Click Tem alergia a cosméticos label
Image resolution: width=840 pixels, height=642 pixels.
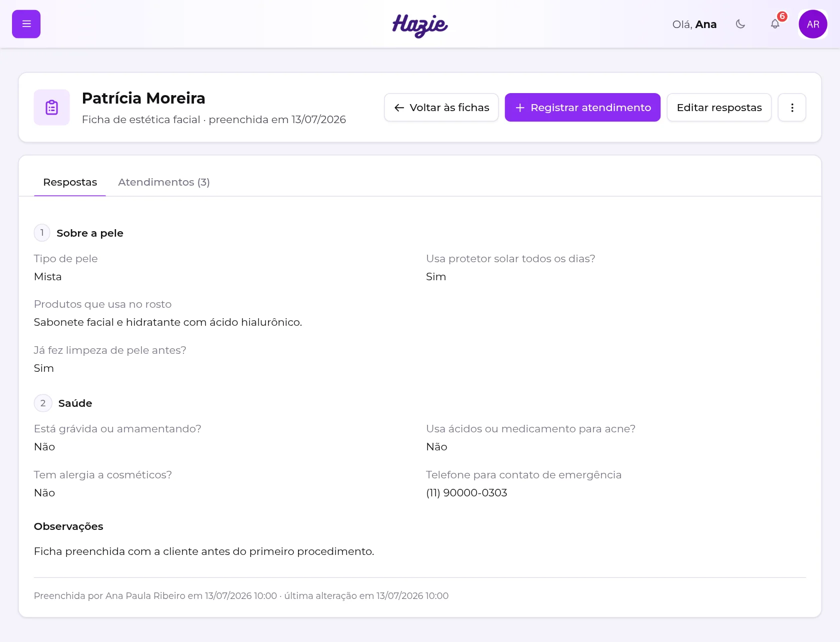click(103, 475)
